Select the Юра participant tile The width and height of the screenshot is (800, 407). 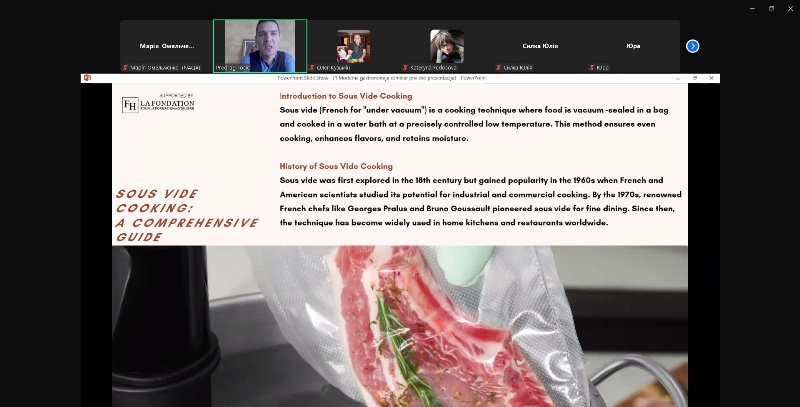coord(633,46)
